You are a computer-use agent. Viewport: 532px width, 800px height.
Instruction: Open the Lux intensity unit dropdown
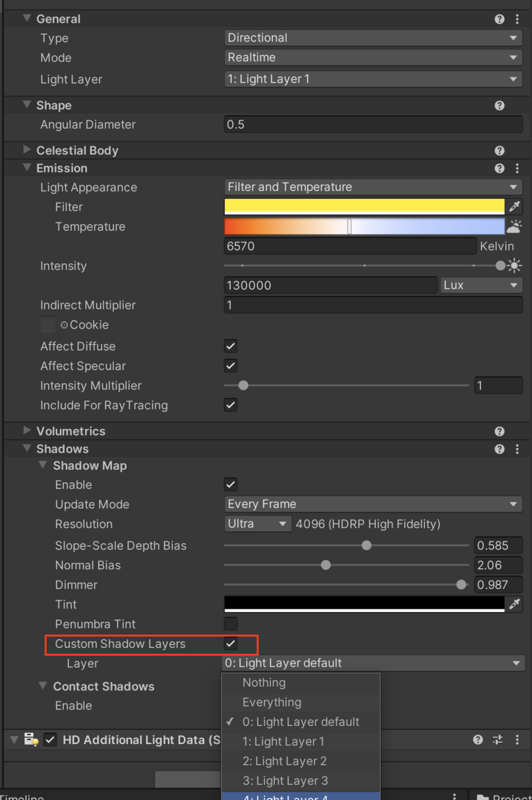click(x=481, y=285)
